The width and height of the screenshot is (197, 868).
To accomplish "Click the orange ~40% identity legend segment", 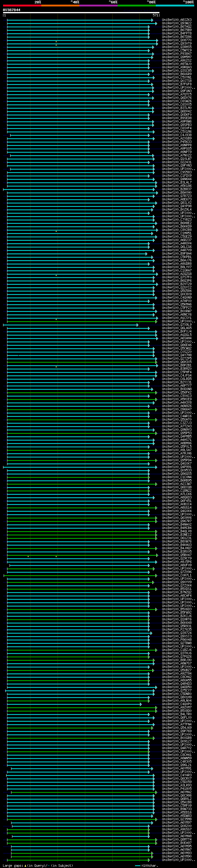I will coord(60,6).
